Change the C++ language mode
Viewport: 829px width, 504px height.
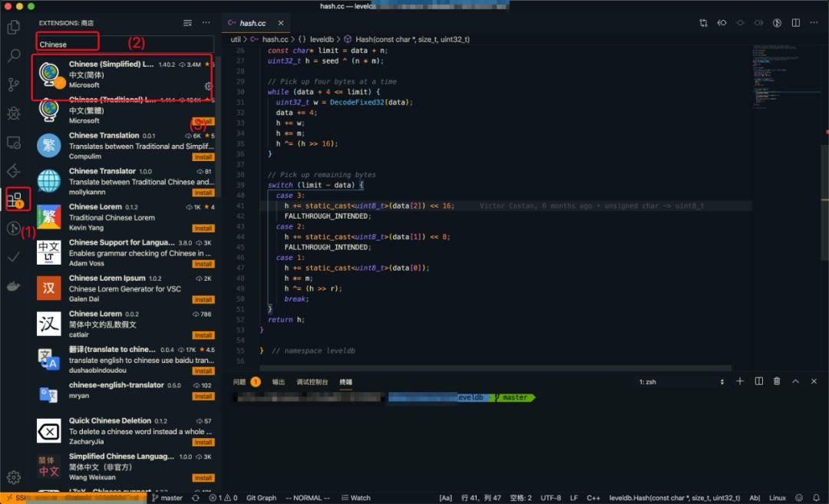coord(593,498)
